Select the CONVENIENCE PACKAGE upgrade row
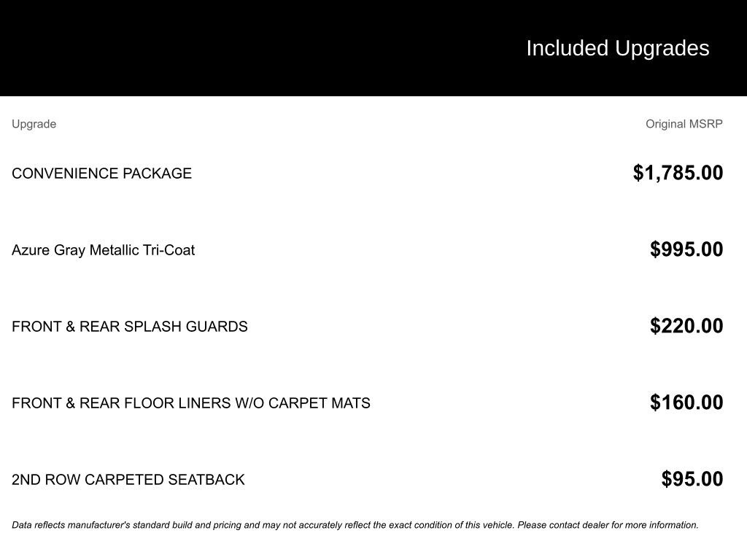Viewport: 747px width, 560px height. [101, 174]
